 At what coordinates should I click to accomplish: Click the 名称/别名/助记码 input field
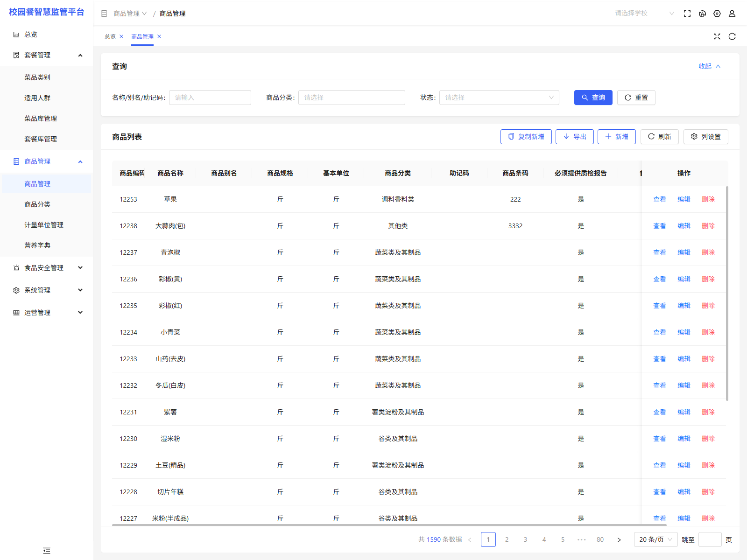[210, 98]
